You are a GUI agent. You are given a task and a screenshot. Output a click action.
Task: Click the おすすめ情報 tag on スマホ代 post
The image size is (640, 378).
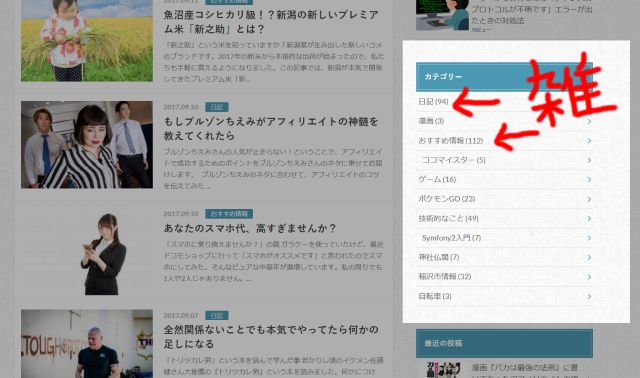coord(229,214)
